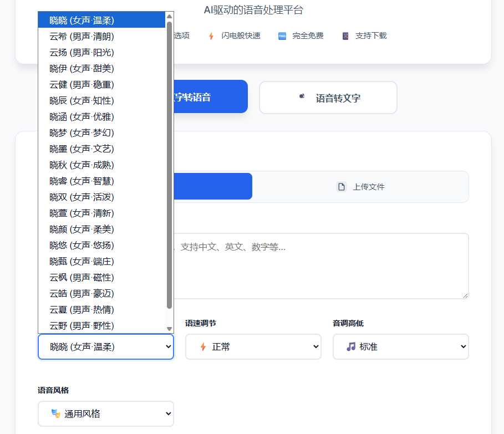The image size is (504, 434).
Task: Click the FREE badge icon beside 完全免费
Action: [282, 35]
